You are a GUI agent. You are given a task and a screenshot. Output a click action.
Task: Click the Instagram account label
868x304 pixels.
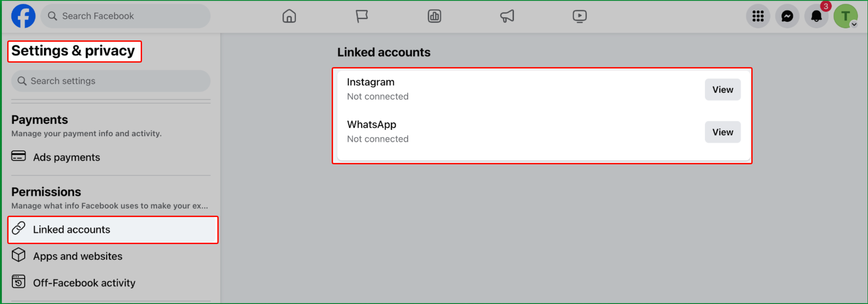[x=371, y=82]
